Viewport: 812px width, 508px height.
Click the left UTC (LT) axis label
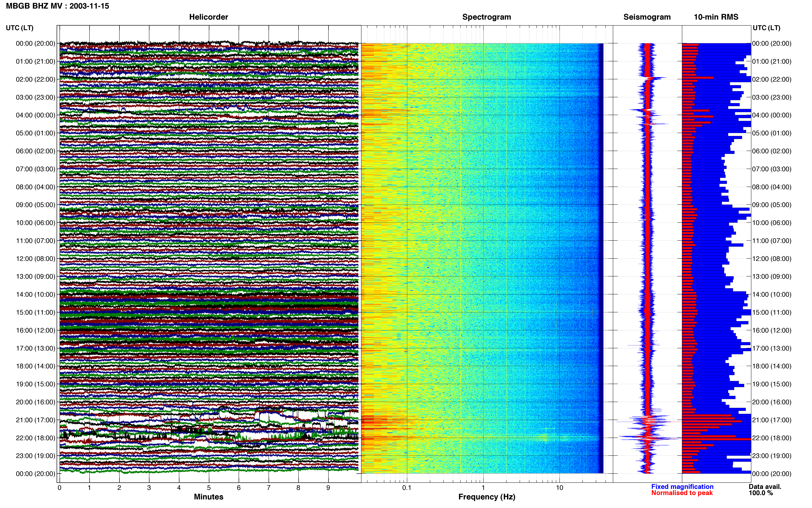pos(19,28)
